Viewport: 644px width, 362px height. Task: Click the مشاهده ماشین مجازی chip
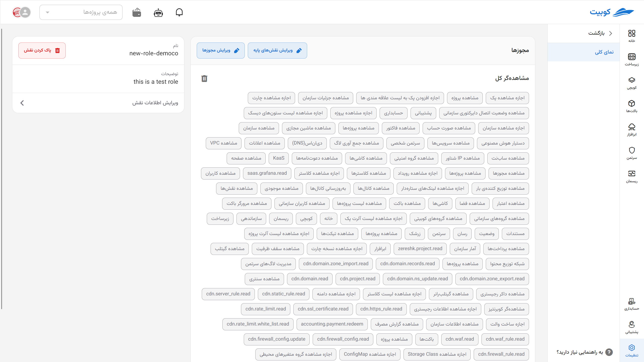(308, 128)
